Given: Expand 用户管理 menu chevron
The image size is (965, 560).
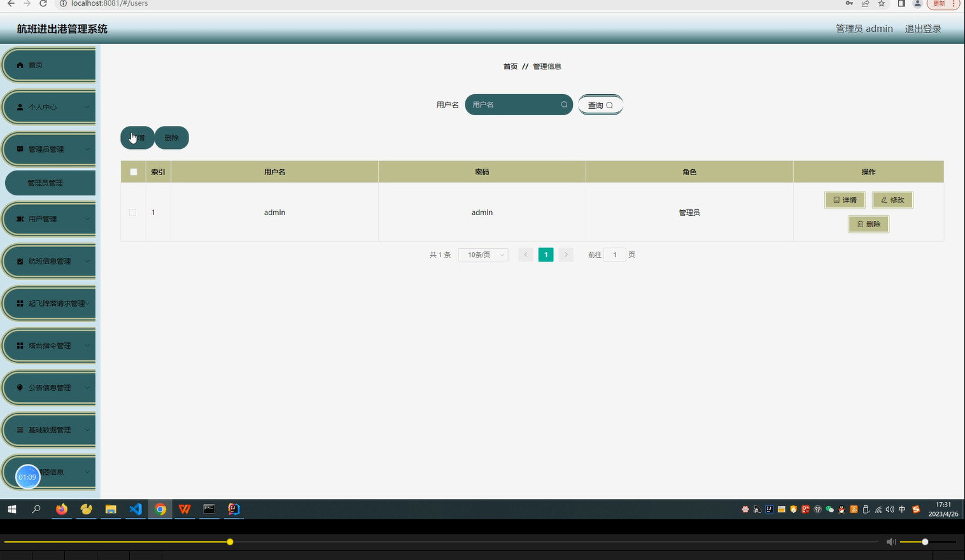Looking at the screenshot, I should click(87, 219).
